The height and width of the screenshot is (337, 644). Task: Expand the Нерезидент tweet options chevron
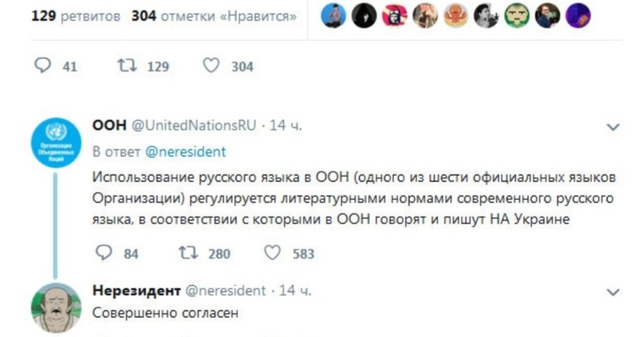[612, 292]
